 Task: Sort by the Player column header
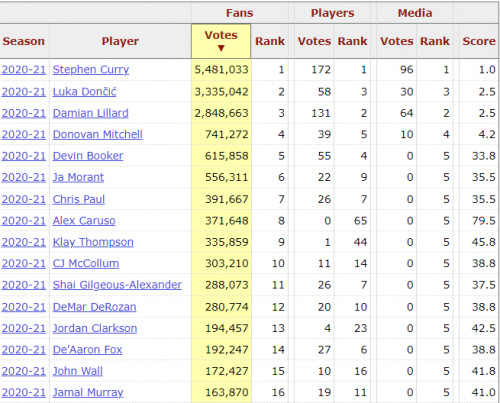[120, 41]
